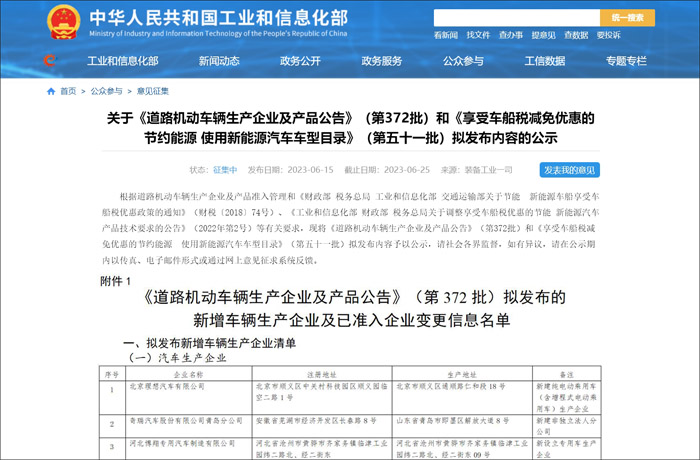The height and width of the screenshot is (460, 700).
Task: Open the 工信数据 navigation menu
Action: pos(545,61)
